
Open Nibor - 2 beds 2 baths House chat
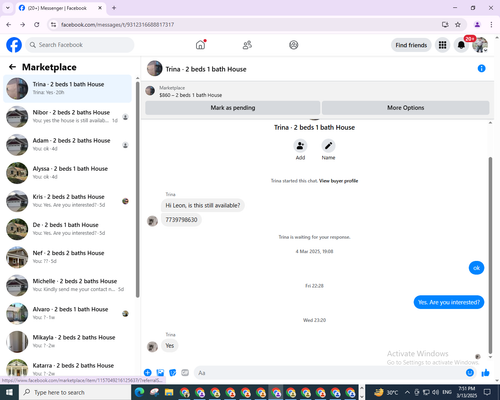(67, 117)
